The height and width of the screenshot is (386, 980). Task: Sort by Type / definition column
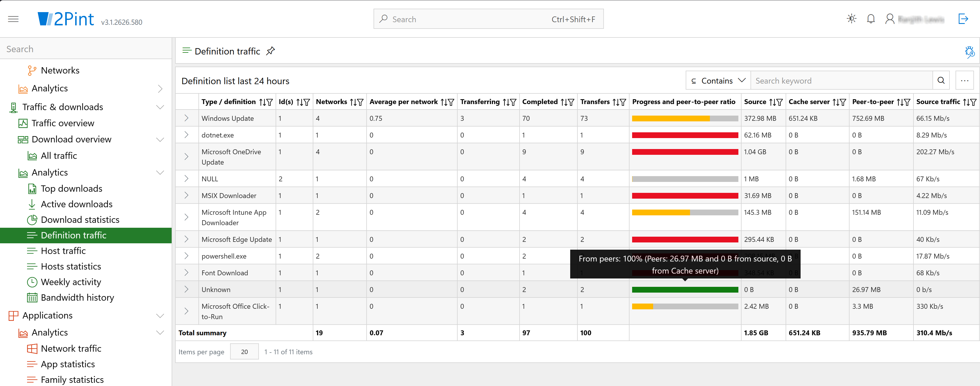point(262,102)
